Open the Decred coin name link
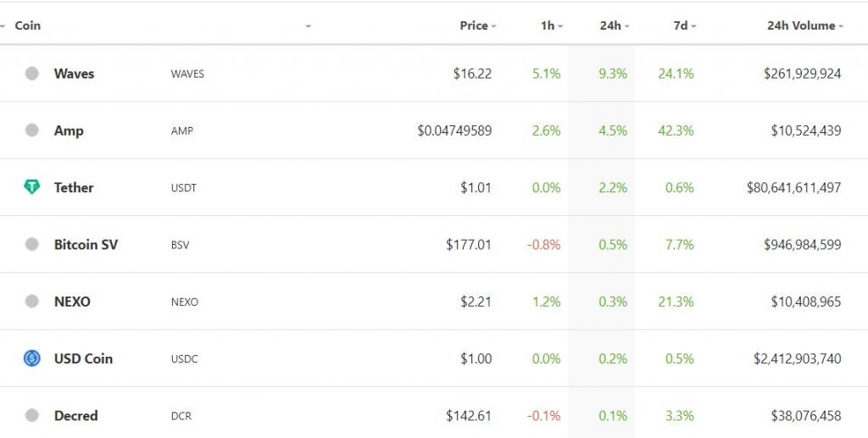 pyautogui.click(x=75, y=415)
